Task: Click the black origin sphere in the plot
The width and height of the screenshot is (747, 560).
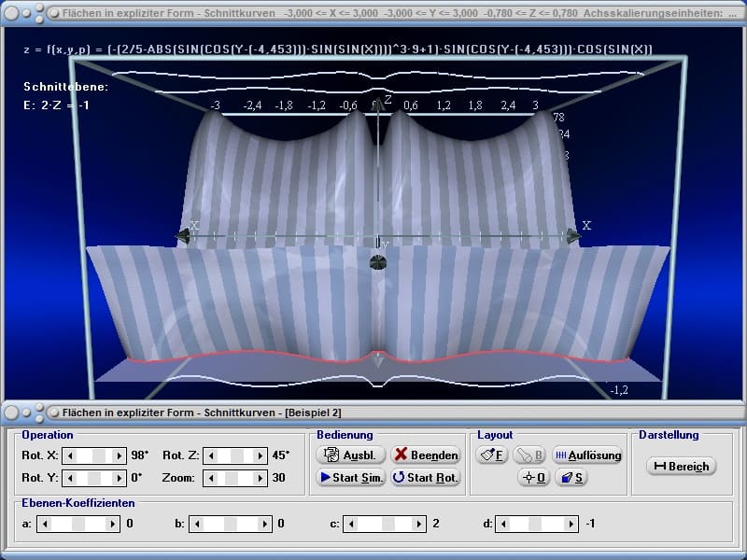Action: pos(378,262)
